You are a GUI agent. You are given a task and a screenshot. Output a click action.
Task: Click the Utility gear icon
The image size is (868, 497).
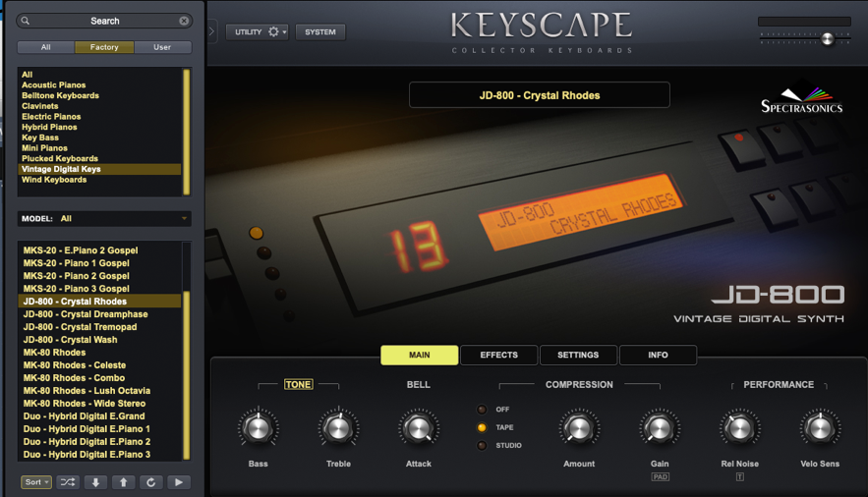[x=273, y=31]
